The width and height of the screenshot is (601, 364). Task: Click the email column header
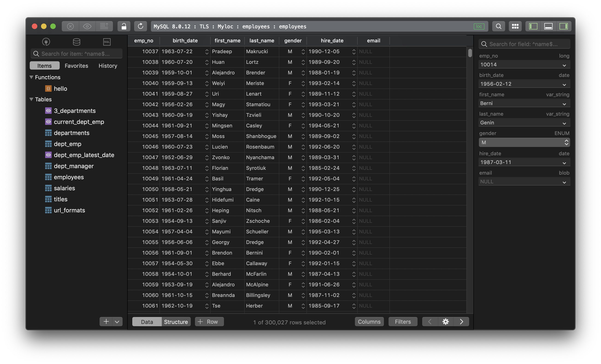pyautogui.click(x=373, y=41)
